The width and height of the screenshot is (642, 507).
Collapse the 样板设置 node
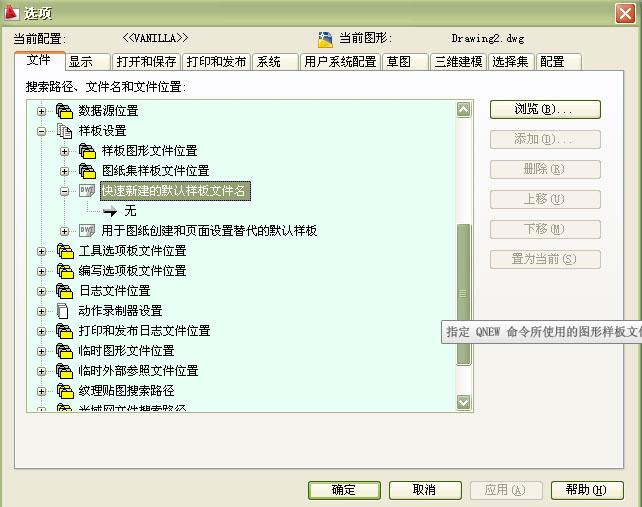click(41, 131)
